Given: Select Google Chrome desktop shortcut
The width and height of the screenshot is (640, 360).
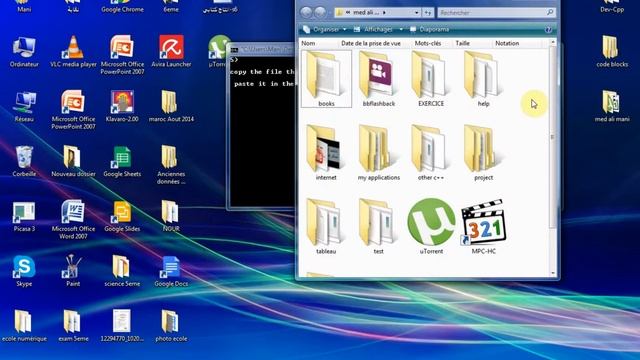Looking at the screenshot, I should click(x=122, y=7).
